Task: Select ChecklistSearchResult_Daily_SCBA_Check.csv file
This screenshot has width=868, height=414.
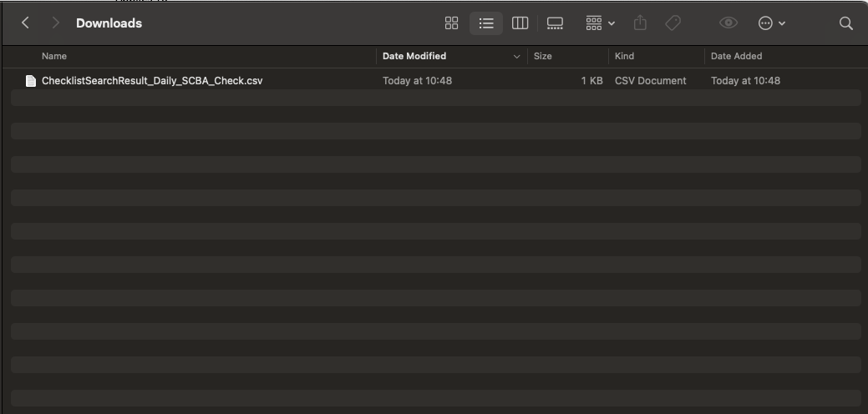Action: point(152,81)
